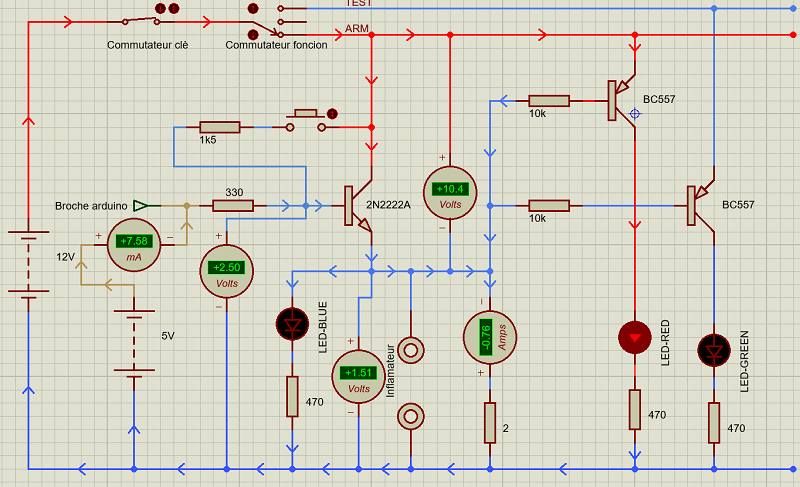Select the 1k5 resistor body
The width and height of the screenshot is (800, 487).
(x=219, y=127)
